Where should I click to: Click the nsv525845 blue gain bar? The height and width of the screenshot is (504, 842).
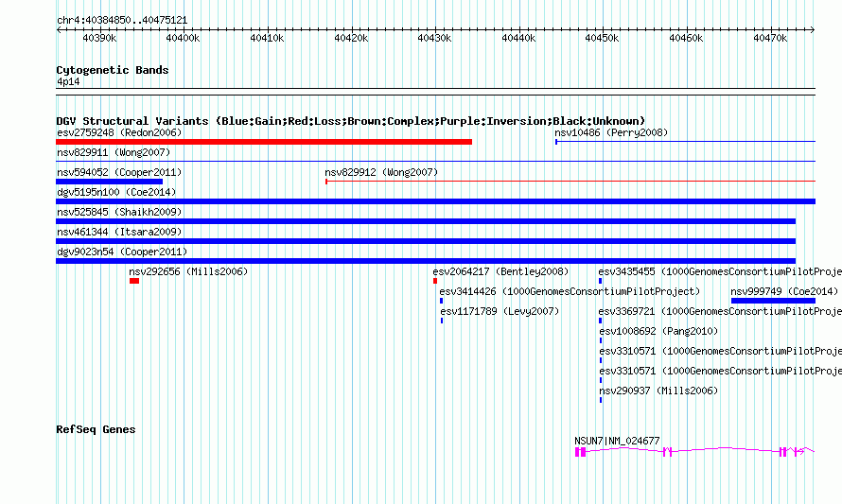pyautogui.click(x=426, y=221)
